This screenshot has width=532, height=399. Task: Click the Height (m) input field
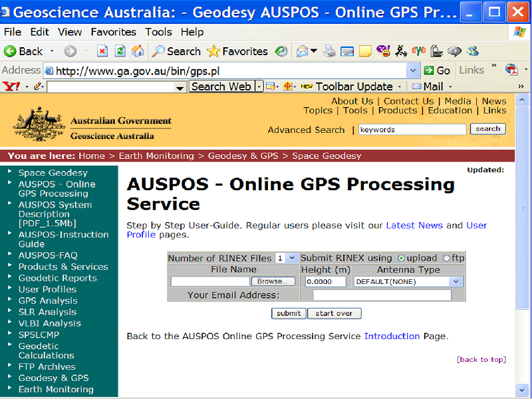pyautogui.click(x=325, y=281)
